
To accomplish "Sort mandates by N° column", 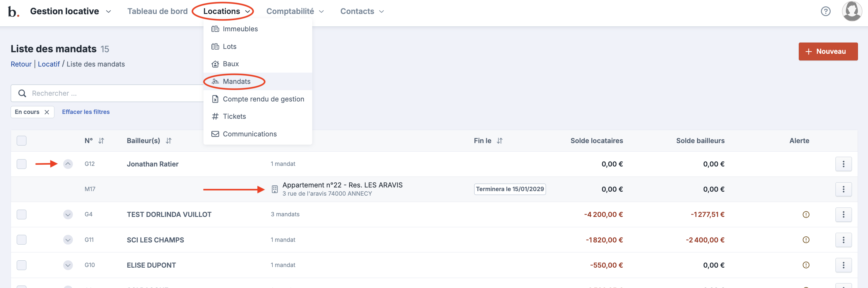I will 101,141.
